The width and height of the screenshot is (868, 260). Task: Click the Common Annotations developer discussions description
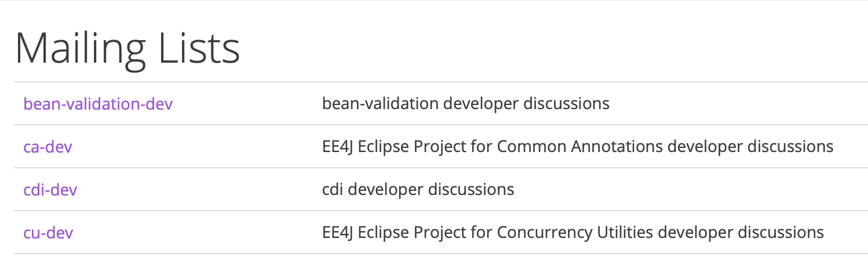tap(578, 147)
